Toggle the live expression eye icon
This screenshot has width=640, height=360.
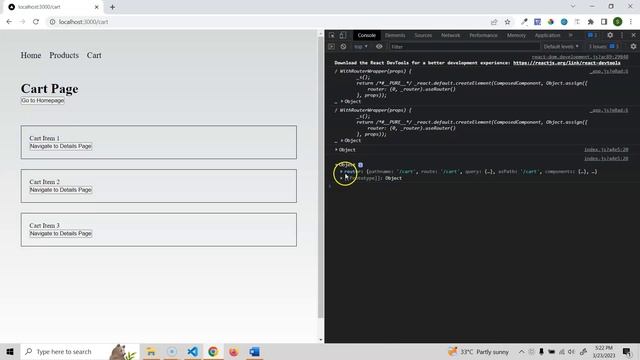(x=379, y=47)
